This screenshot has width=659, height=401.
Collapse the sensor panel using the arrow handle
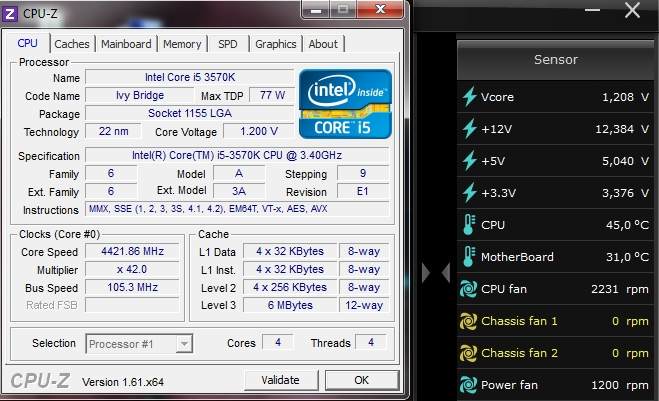point(435,273)
